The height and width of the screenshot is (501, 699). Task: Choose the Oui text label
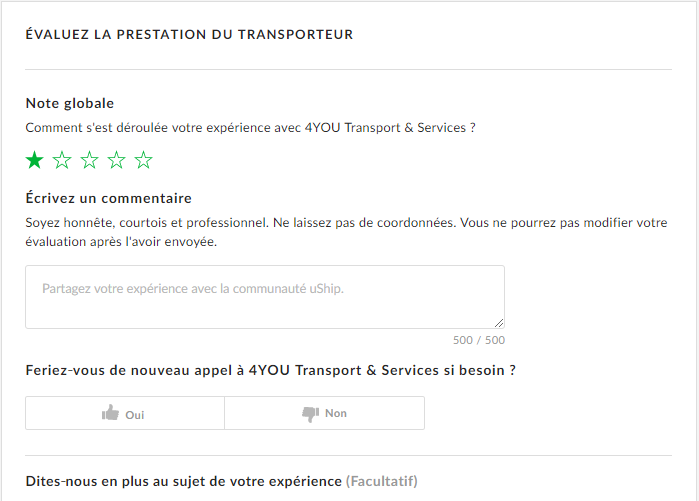pos(135,414)
